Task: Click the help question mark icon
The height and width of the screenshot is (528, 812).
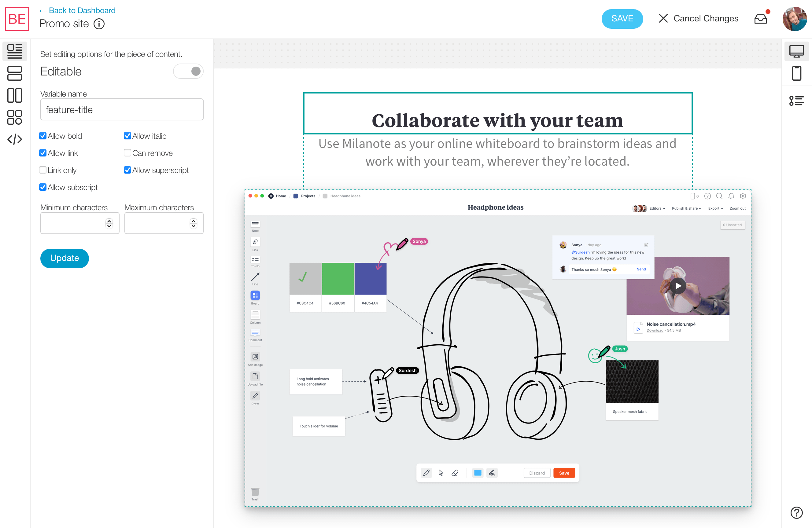Action: pos(796,512)
